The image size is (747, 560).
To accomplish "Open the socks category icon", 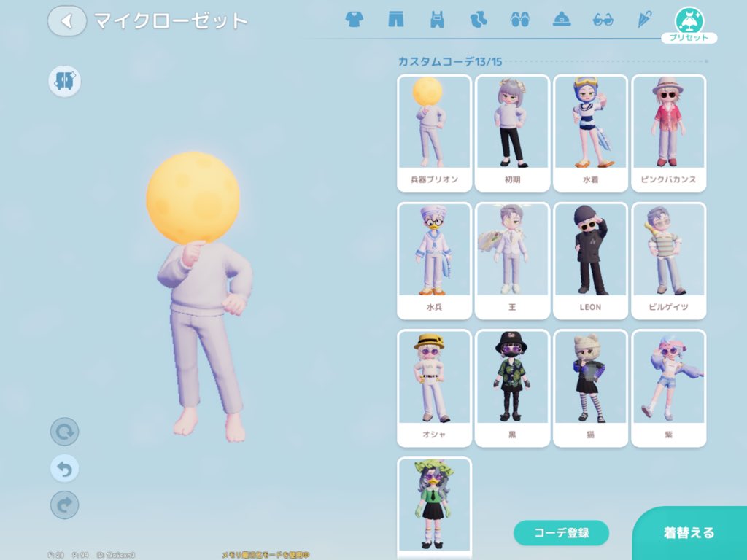I will (479, 20).
